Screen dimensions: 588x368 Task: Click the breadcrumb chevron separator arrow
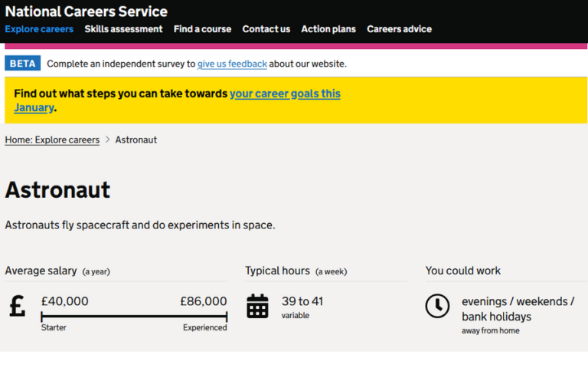[x=107, y=140]
